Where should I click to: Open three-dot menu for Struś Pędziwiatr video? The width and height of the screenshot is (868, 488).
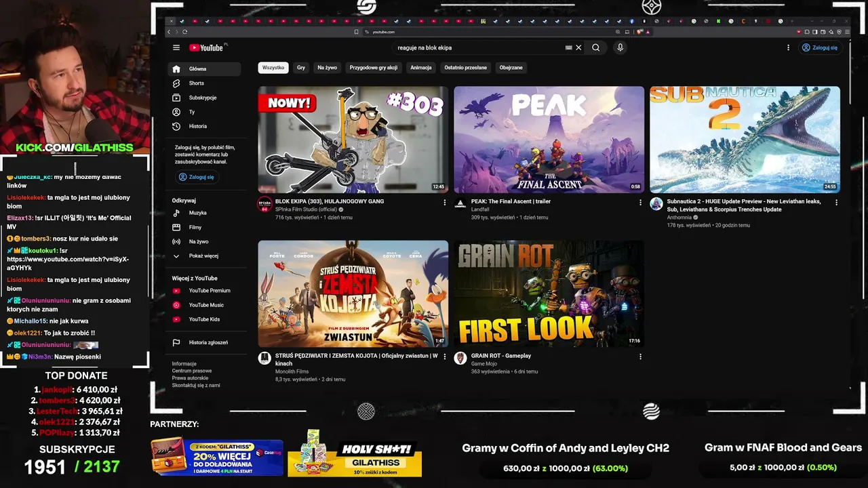tap(445, 357)
